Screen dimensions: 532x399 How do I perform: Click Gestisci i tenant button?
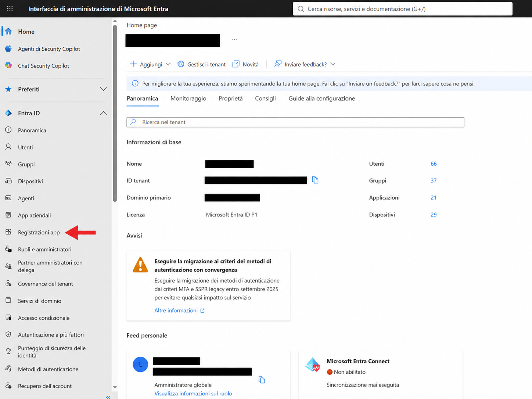pyautogui.click(x=202, y=64)
